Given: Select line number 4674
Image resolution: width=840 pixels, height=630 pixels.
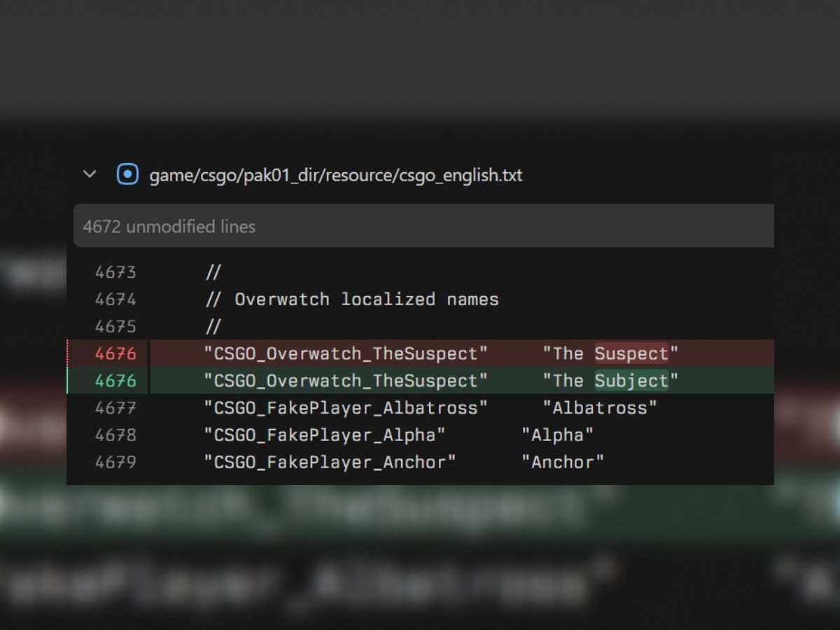Looking at the screenshot, I should [115, 300].
